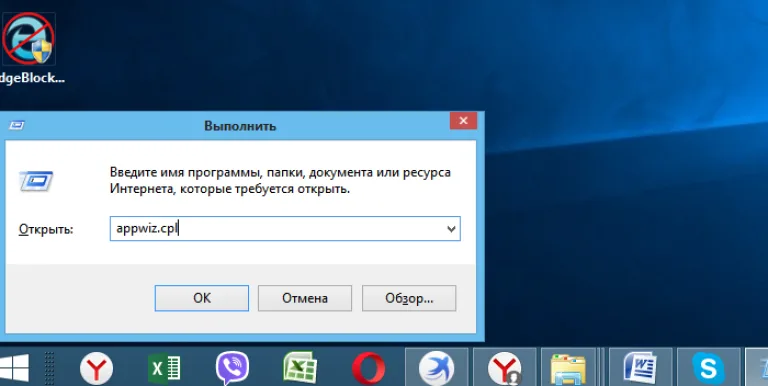
Task: Confirm the command with OK button
Action: click(202, 298)
